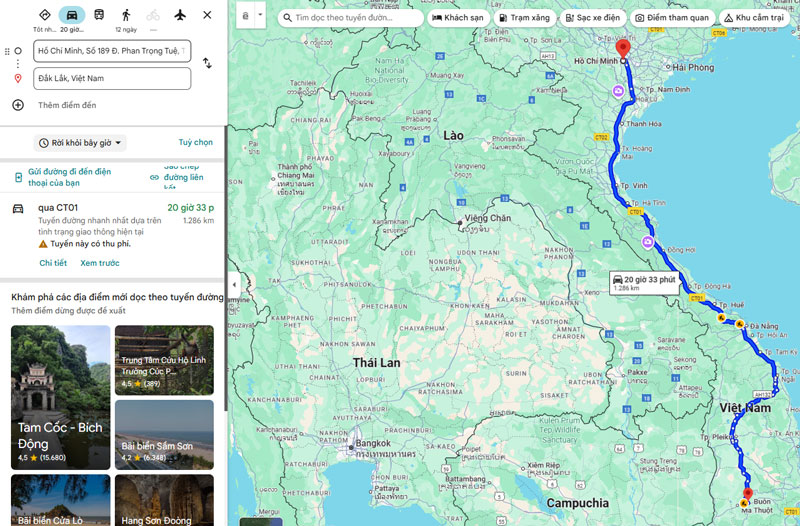The height and width of the screenshot is (526, 800).
Task: Open the 'Rời khỏi bây giờ' departure dropdown
Action: click(x=81, y=143)
